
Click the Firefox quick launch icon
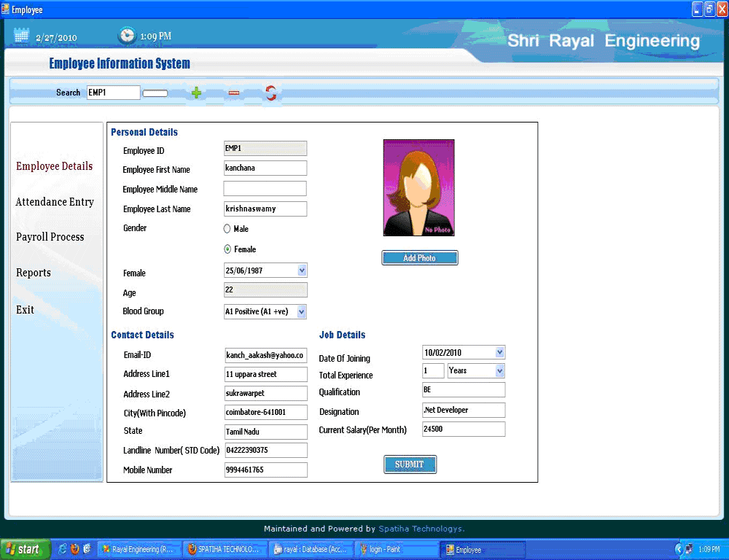click(74, 549)
